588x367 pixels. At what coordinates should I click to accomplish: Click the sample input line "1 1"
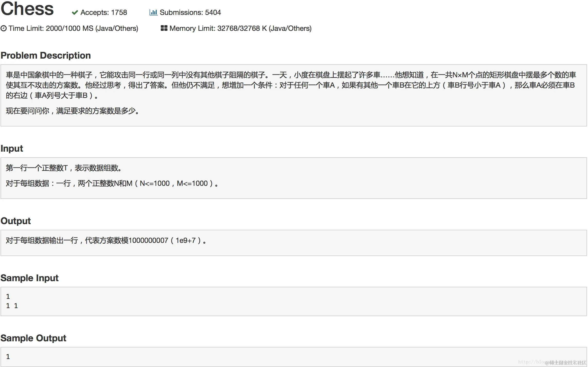coord(12,306)
